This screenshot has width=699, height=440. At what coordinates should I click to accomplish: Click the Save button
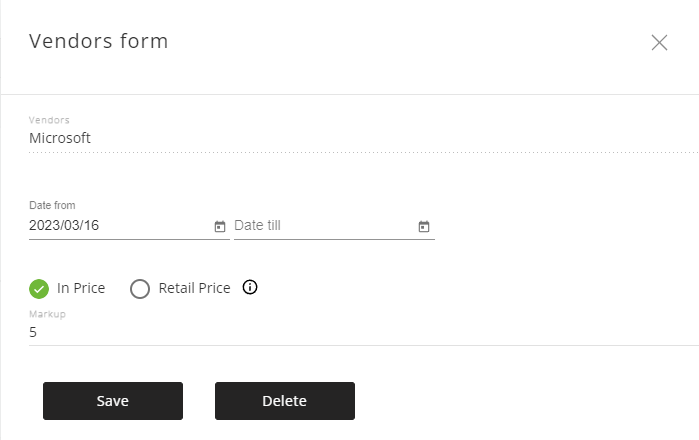tap(113, 401)
